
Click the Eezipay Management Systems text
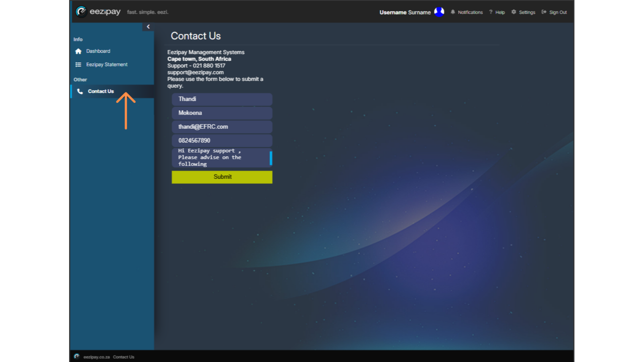click(206, 52)
